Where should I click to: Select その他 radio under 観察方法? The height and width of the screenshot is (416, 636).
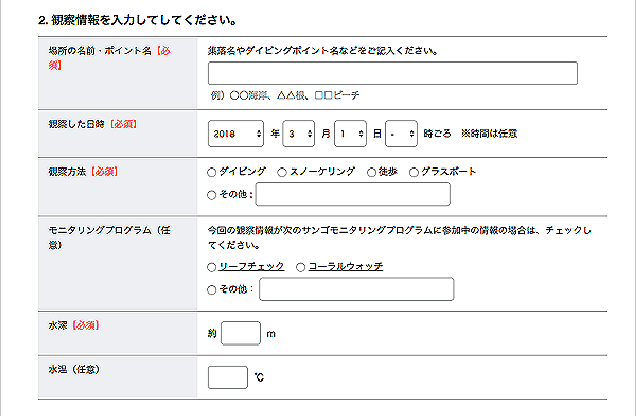(x=211, y=195)
